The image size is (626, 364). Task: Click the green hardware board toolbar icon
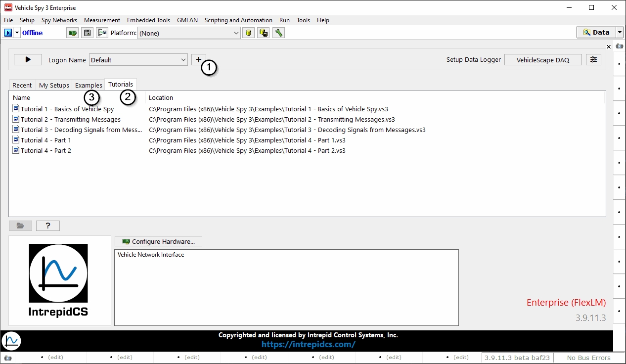pos(73,33)
